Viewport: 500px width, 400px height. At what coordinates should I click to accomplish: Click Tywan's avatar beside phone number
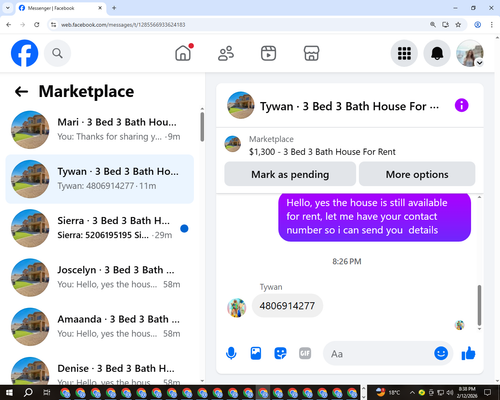point(237,308)
